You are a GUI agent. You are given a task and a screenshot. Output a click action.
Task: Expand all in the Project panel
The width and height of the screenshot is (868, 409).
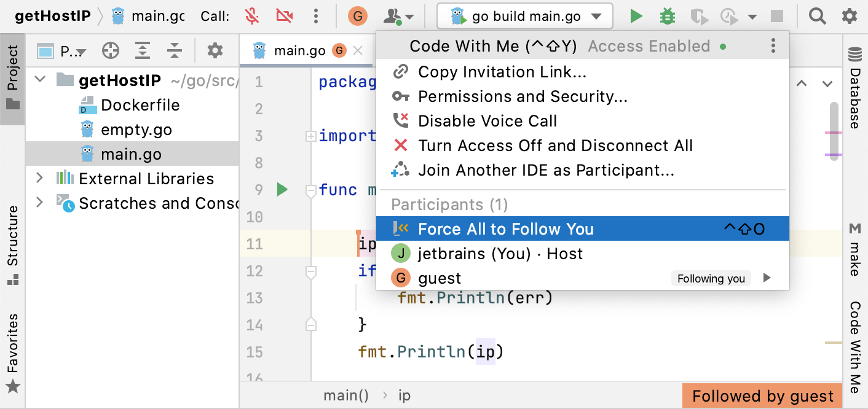[x=143, y=51]
